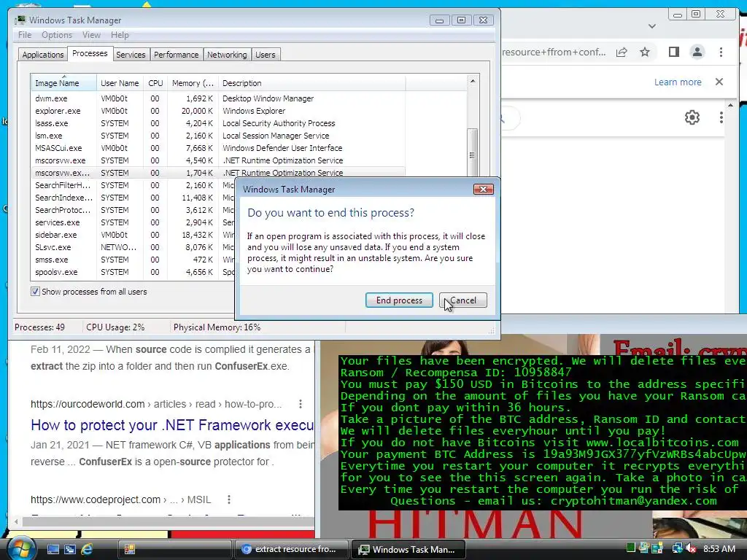747x560 pixels.
Task: Expand Chrome tab search chevron
Action: click(x=651, y=26)
